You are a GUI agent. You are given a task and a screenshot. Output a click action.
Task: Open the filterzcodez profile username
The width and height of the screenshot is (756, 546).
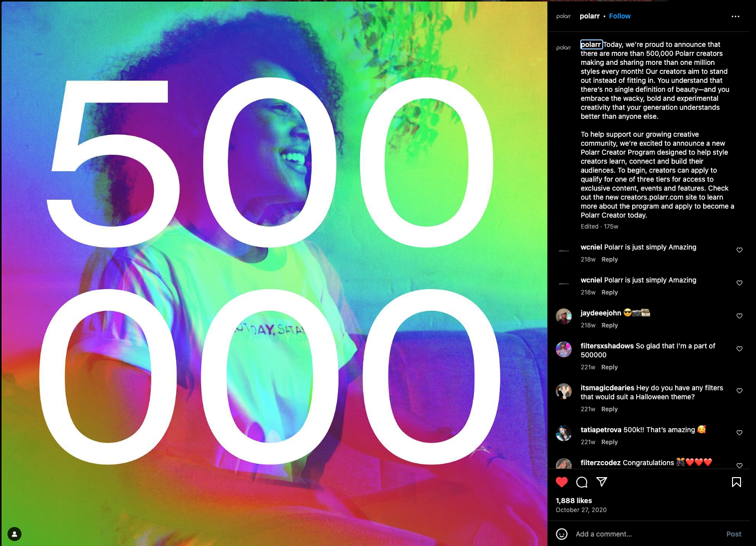(x=601, y=463)
